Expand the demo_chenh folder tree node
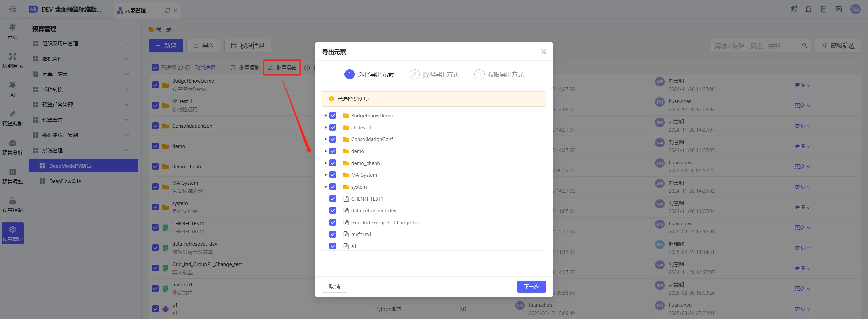868x319 pixels. coord(326,163)
